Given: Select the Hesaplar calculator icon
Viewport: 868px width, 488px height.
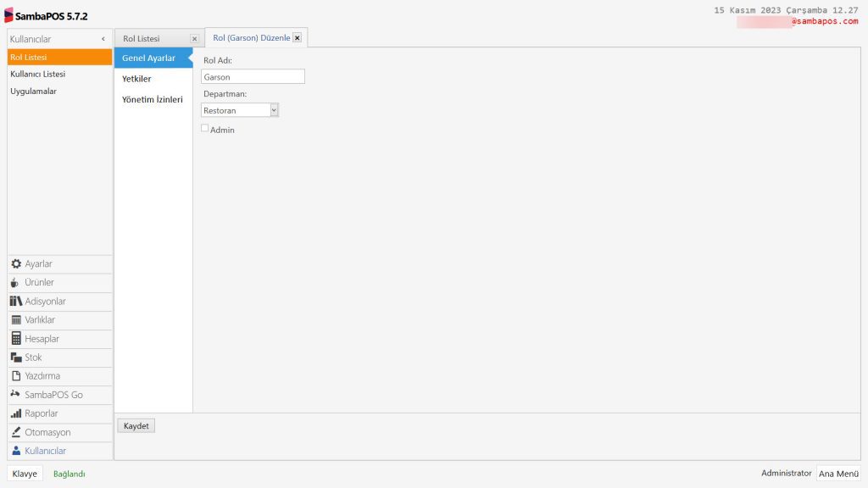Looking at the screenshot, I should (16, 339).
